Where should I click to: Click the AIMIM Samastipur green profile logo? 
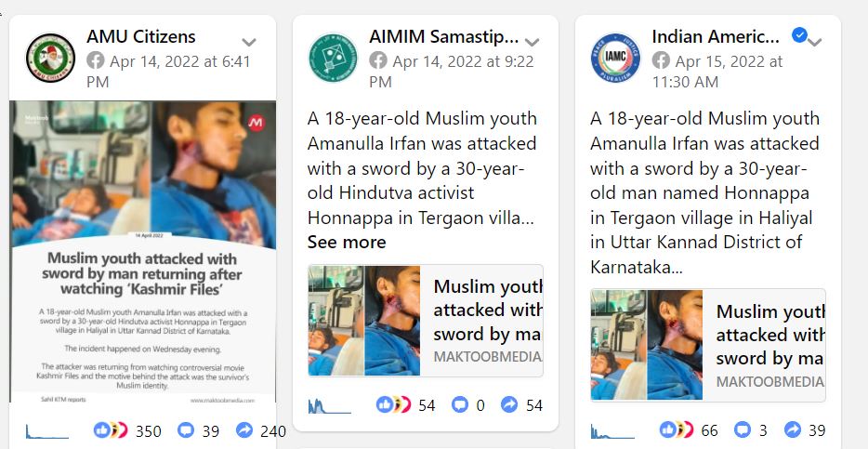coord(334,59)
